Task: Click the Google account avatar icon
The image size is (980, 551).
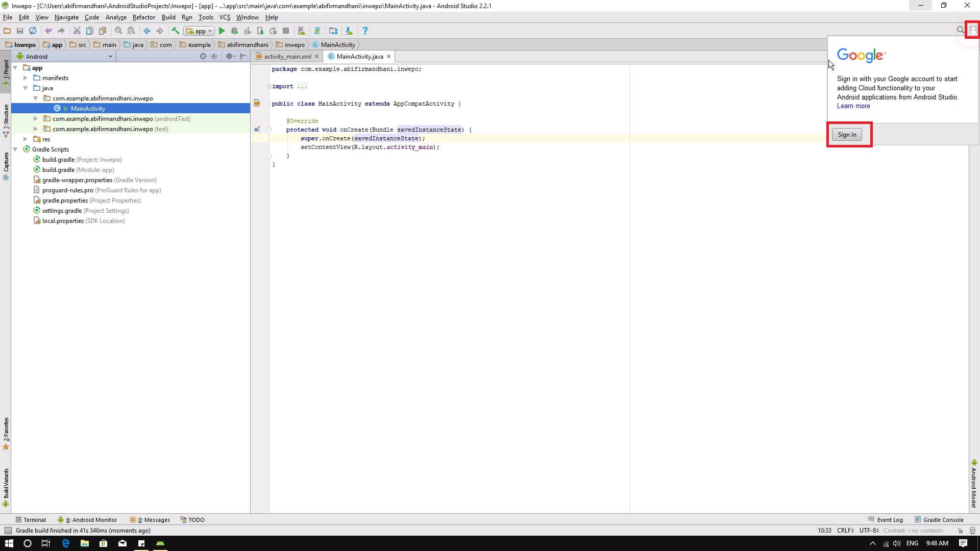Action: [973, 30]
